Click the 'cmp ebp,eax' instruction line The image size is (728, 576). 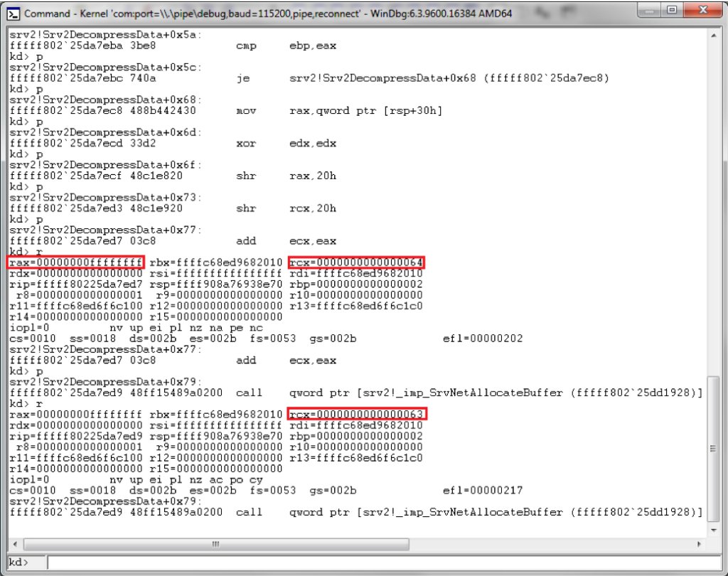[173, 46]
